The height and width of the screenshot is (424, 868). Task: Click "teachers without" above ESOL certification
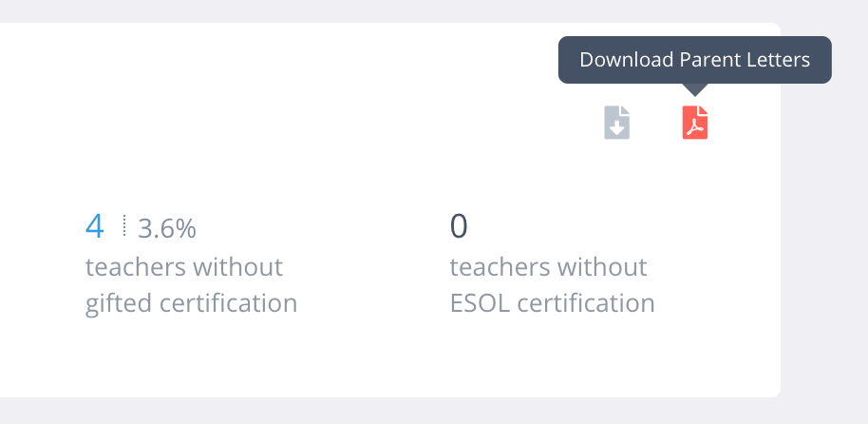pos(548,266)
